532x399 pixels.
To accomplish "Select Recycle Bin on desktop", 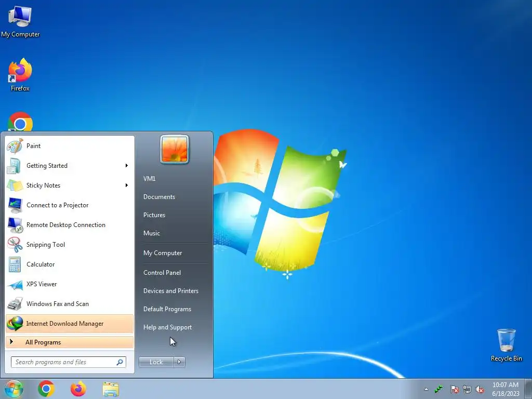I will (506, 345).
